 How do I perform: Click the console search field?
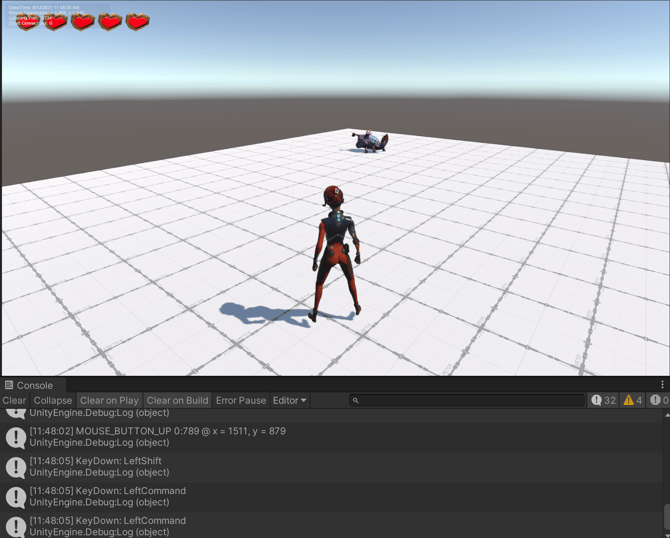[470, 400]
